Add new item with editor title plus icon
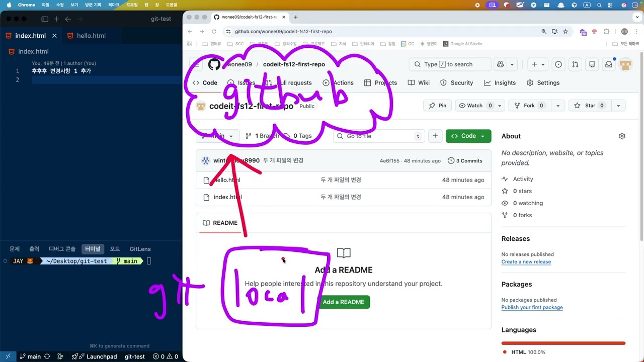Screen dimensions: 644x362 point(56,19)
